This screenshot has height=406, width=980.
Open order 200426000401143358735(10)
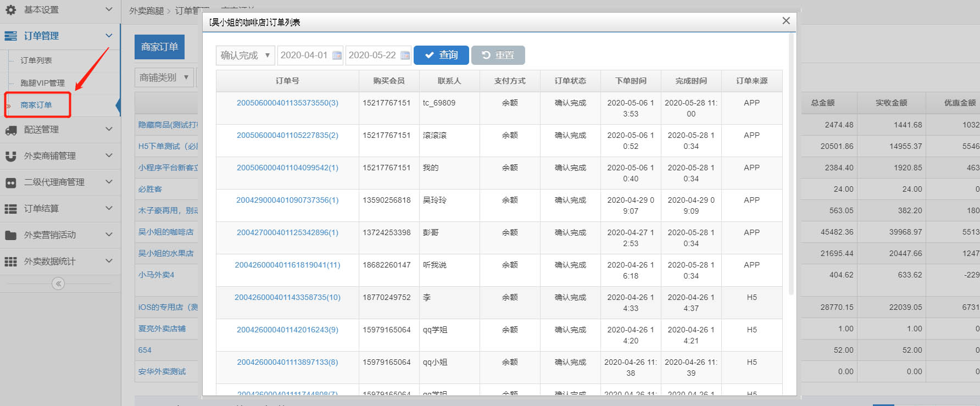coord(287,297)
